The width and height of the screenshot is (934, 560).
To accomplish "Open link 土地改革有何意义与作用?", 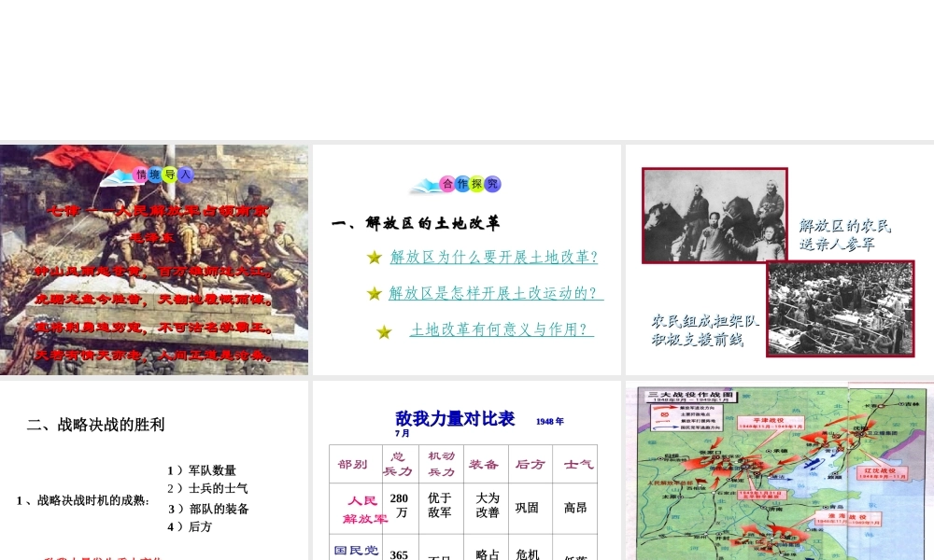I will [502, 329].
